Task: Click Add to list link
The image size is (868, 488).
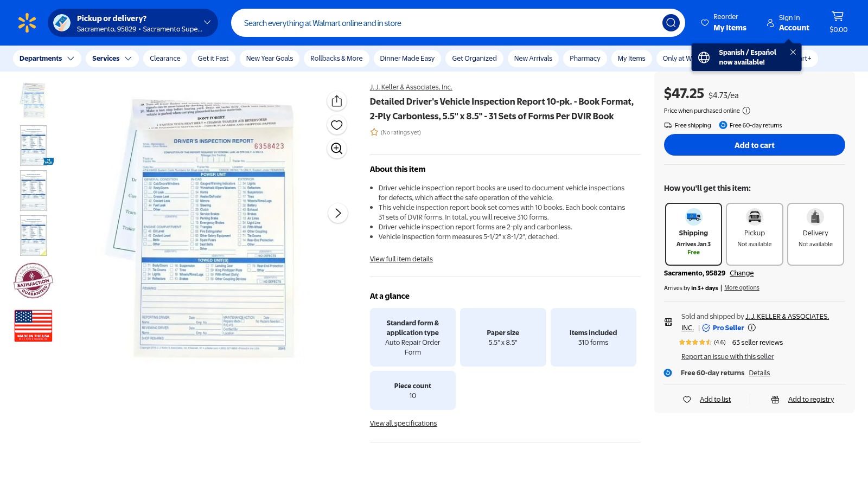Action: click(x=715, y=400)
